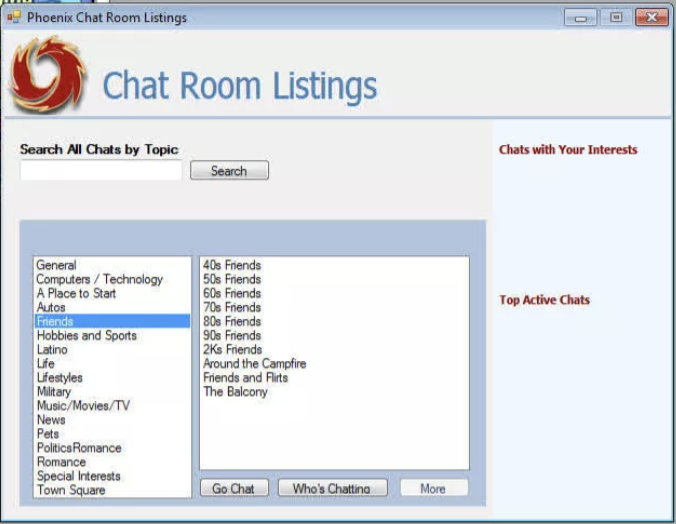Click the topic search input field

pos(101,170)
